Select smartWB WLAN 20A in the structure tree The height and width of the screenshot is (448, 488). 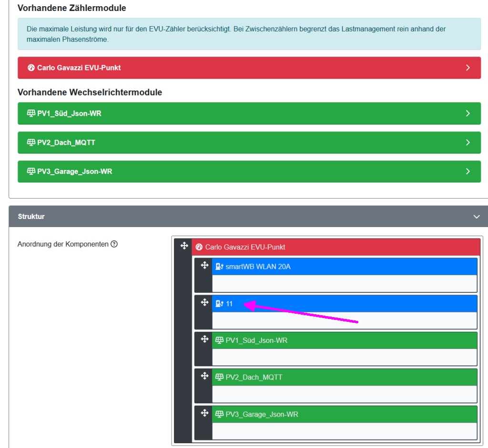click(345, 267)
